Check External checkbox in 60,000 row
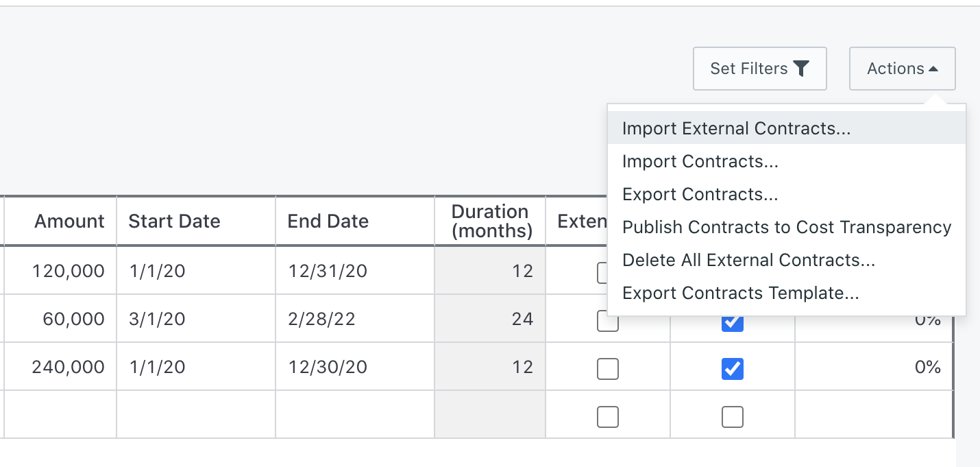 click(608, 321)
